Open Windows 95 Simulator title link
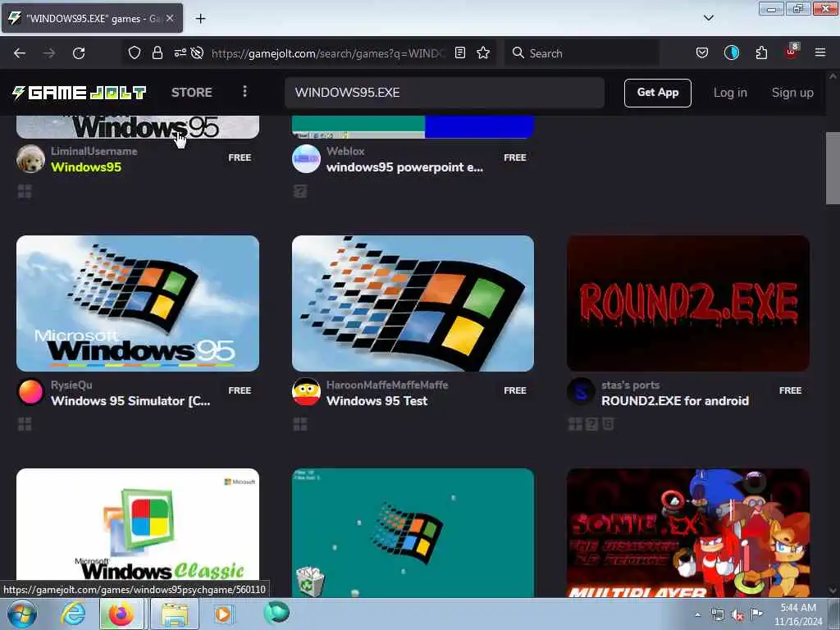This screenshot has width=840, height=630. coord(130,400)
